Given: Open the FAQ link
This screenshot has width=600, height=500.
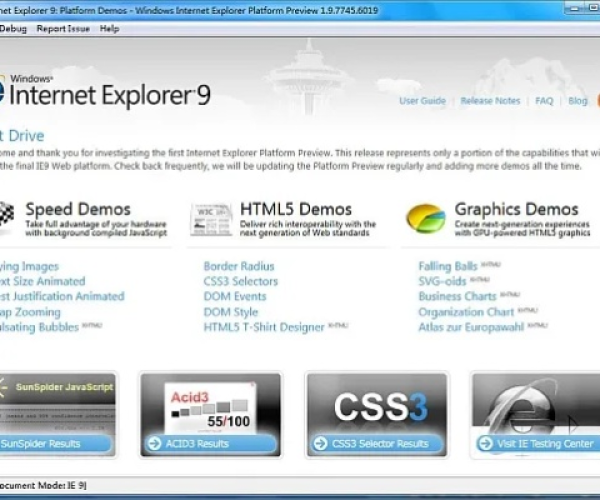Looking at the screenshot, I should 544,101.
